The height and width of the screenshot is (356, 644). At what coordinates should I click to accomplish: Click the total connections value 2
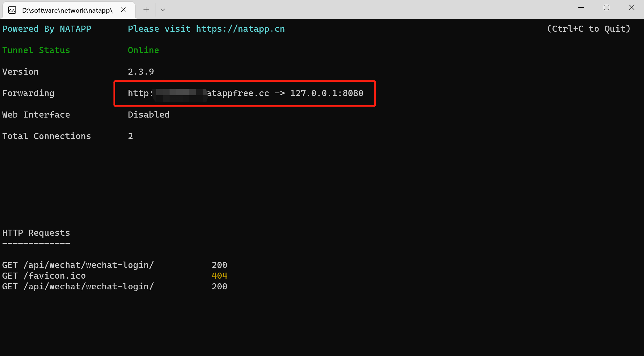tap(130, 136)
